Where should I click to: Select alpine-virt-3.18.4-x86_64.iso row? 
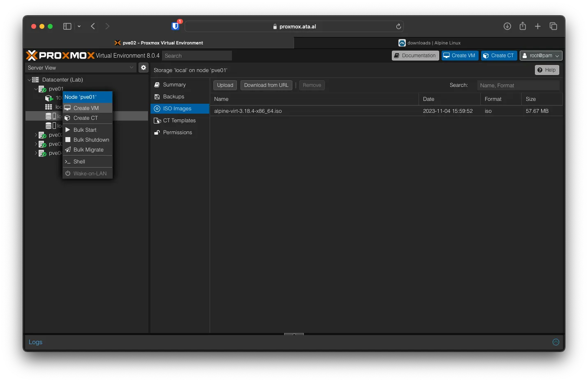[387, 111]
